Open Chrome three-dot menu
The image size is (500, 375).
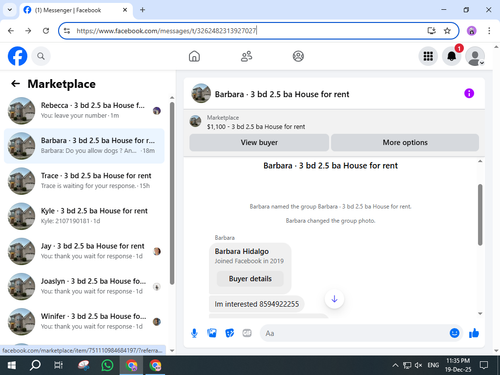489,31
